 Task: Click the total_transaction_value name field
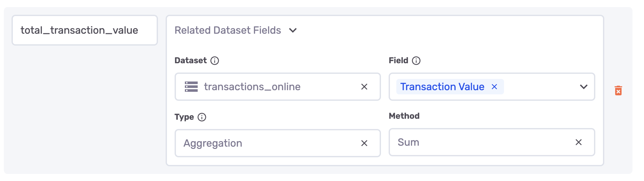(85, 30)
